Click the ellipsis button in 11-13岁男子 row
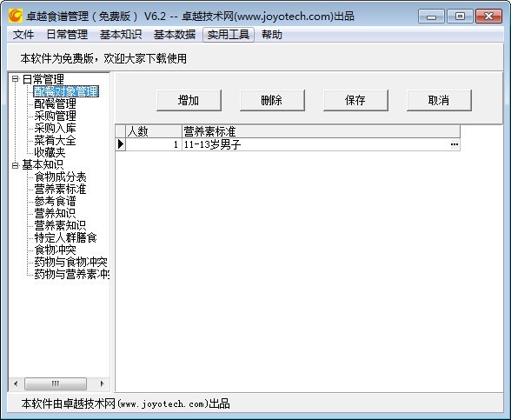 [x=455, y=144]
